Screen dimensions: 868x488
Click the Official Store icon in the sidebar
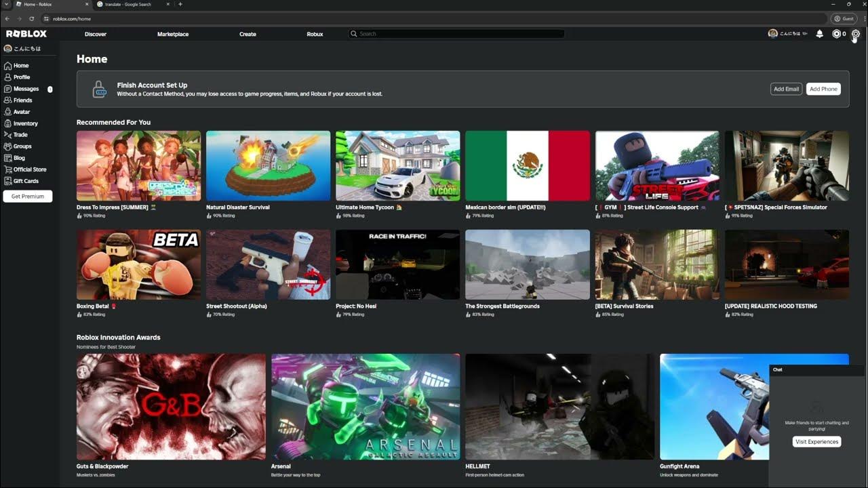point(7,169)
